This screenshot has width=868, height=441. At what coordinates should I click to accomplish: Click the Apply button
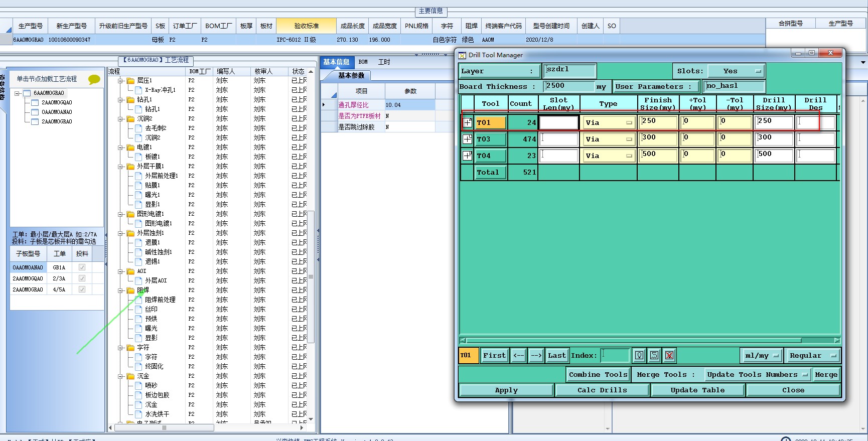tap(506, 390)
